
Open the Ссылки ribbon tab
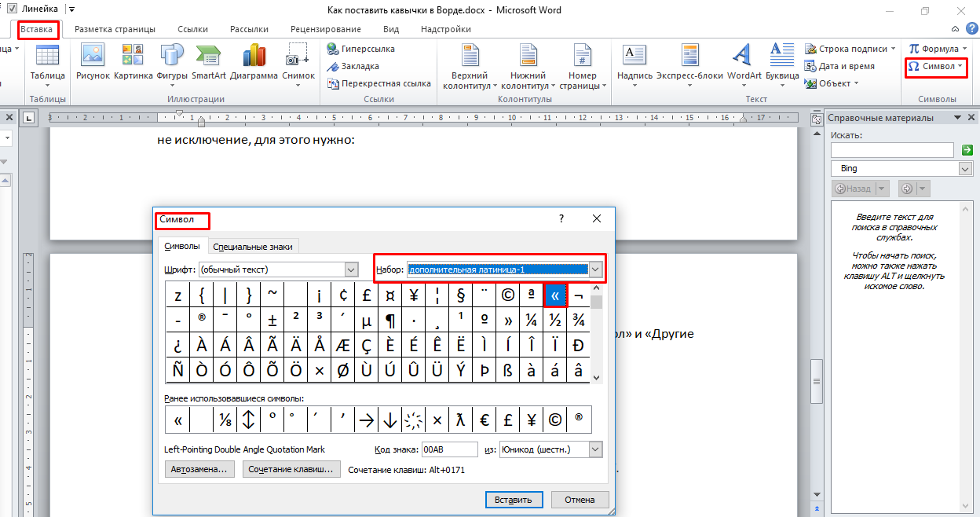pos(192,29)
